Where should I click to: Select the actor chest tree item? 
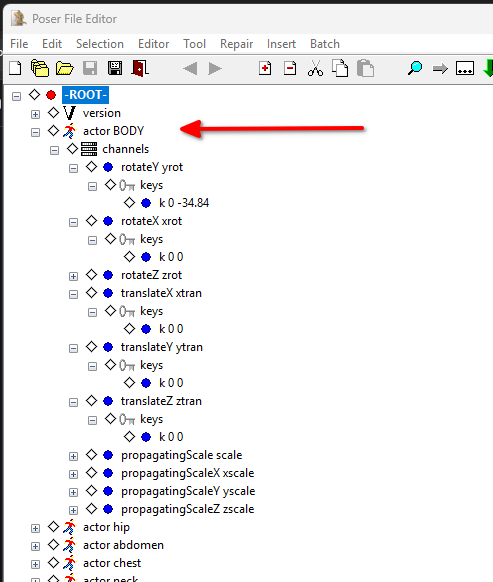tap(112, 563)
